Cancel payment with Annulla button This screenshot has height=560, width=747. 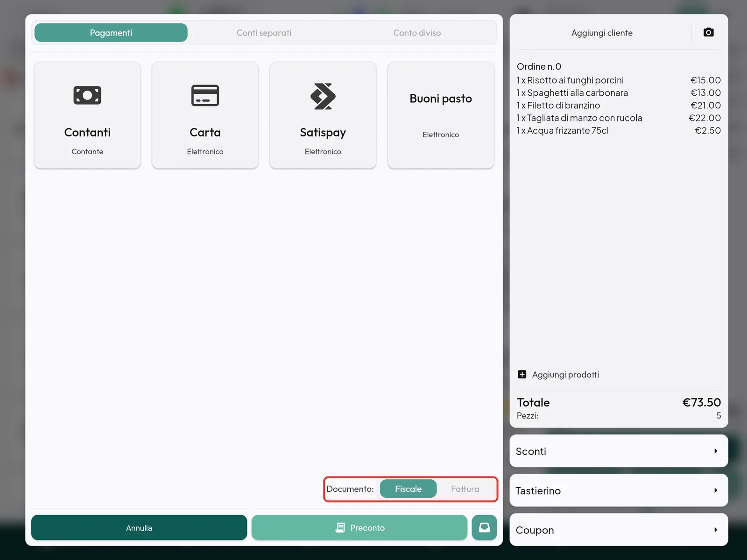pos(139,528)
